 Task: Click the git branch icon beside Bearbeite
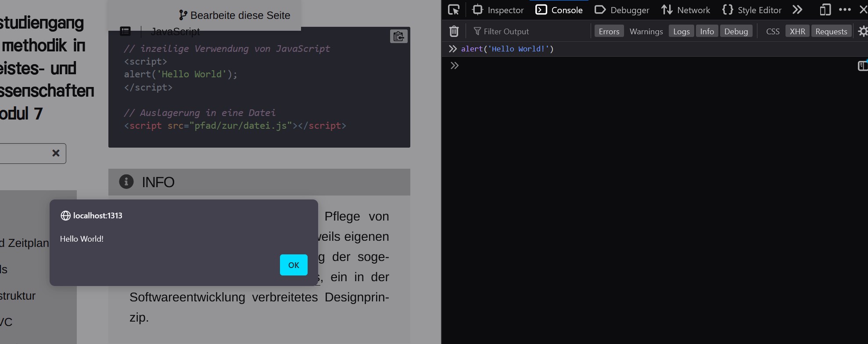pos(183,15)
